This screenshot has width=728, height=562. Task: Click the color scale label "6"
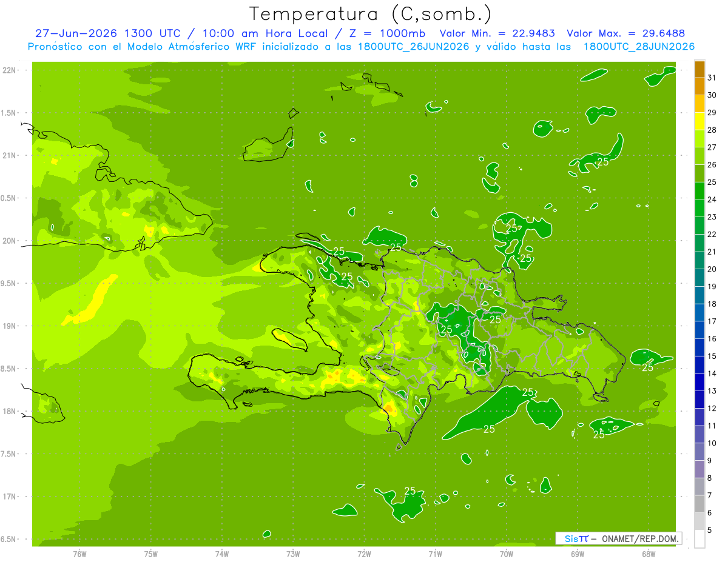709,513
